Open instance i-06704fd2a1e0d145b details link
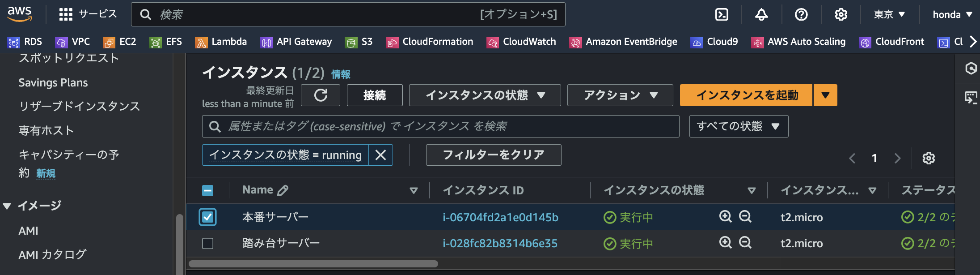Image resolution: width=980 pixels, height=275 pixels. click(500, 217)
